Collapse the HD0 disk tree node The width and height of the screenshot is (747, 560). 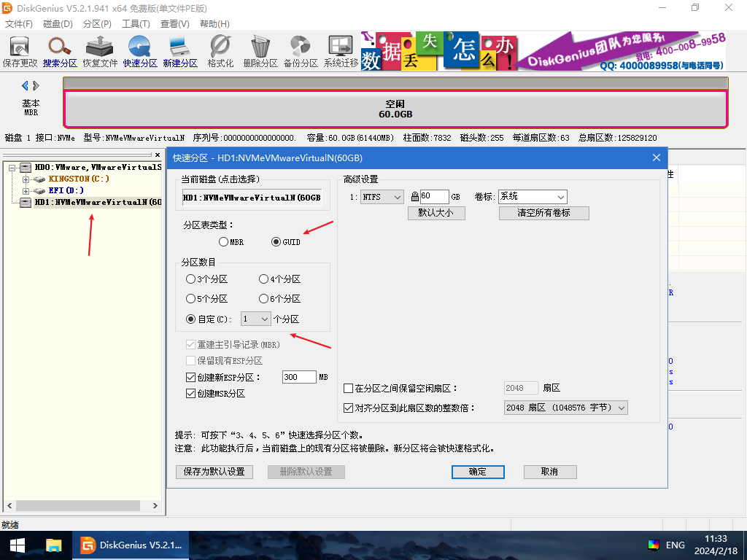pos(12,168)
